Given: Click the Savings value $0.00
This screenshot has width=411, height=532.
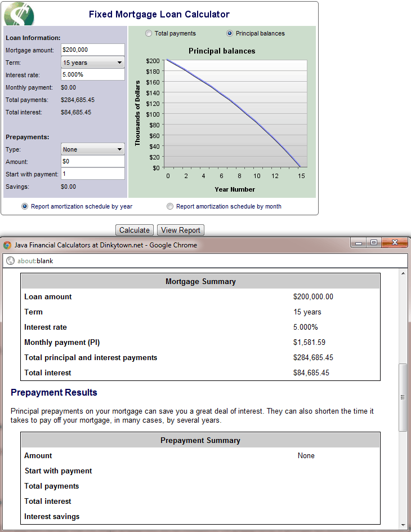Looking at the screenshot, I should coord(69,187).
